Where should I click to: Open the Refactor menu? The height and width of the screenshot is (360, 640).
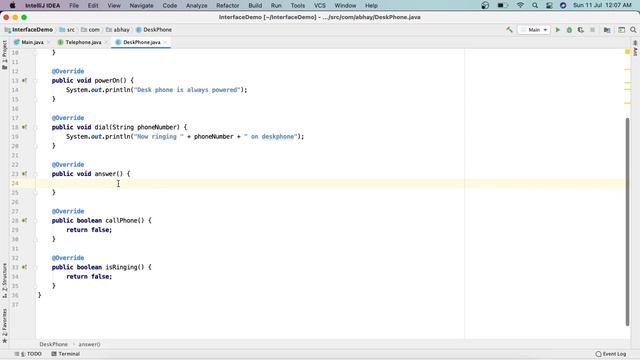click(x=227, y=5)
